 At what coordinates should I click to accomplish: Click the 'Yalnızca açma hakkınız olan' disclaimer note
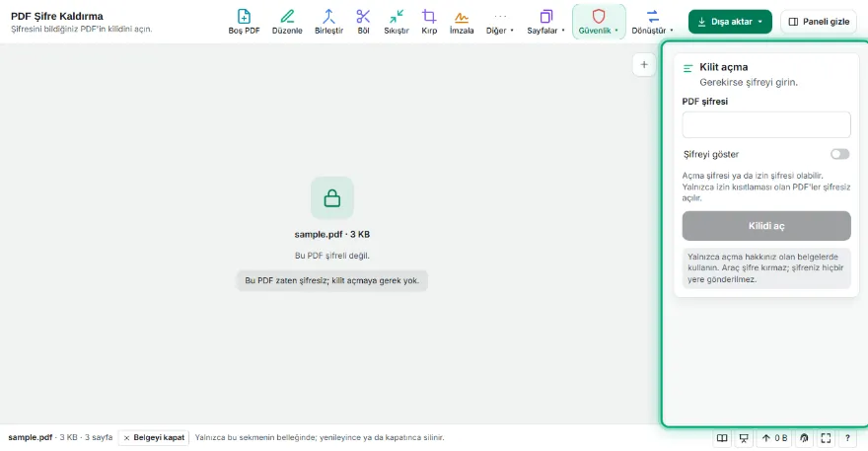coord(766,268)
